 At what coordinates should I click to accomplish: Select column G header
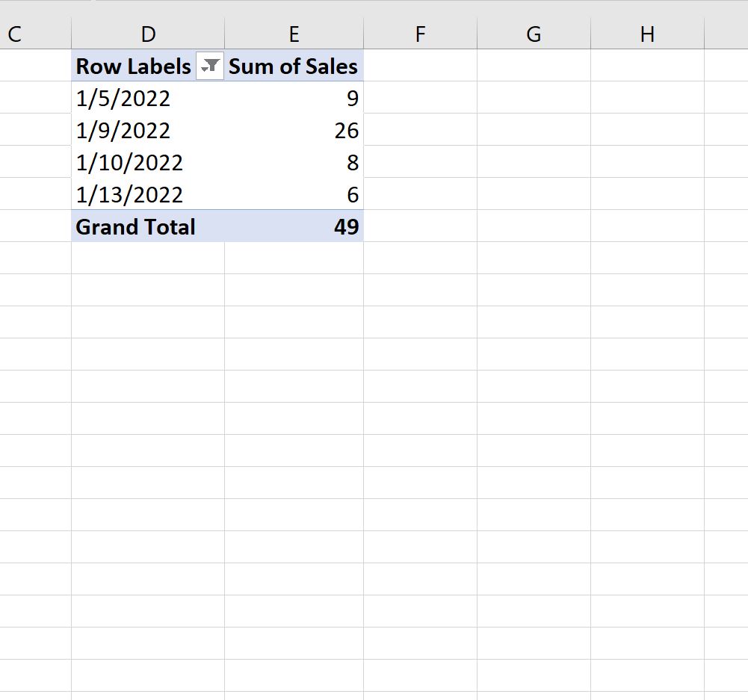[x=534, y=34]
